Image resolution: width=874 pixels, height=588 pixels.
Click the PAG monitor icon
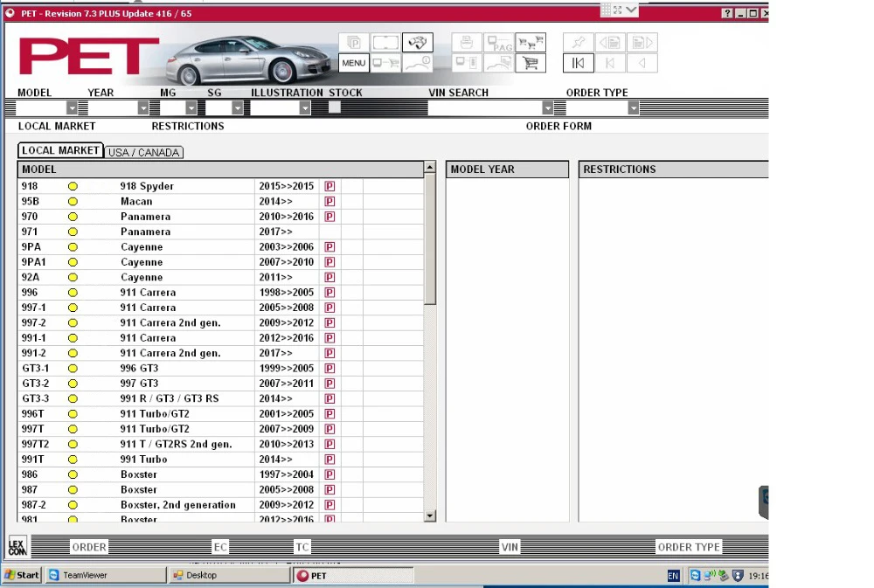coord(499,42)
